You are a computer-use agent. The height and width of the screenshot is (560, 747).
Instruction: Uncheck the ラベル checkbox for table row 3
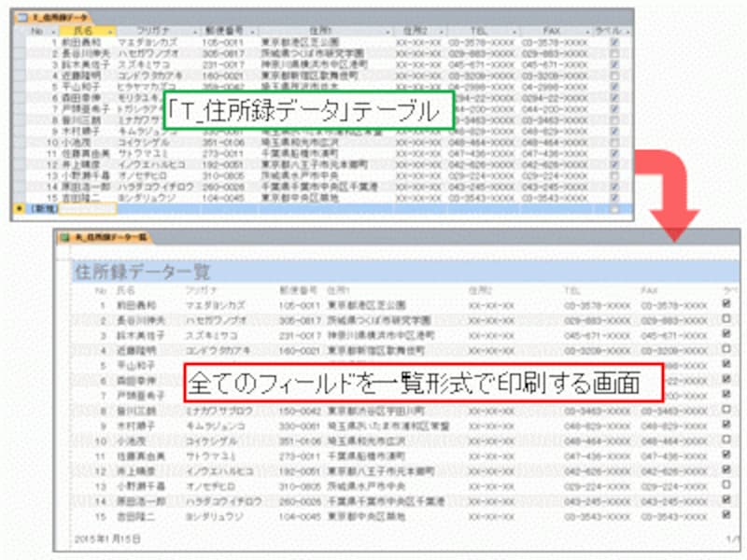coord(614,64)
